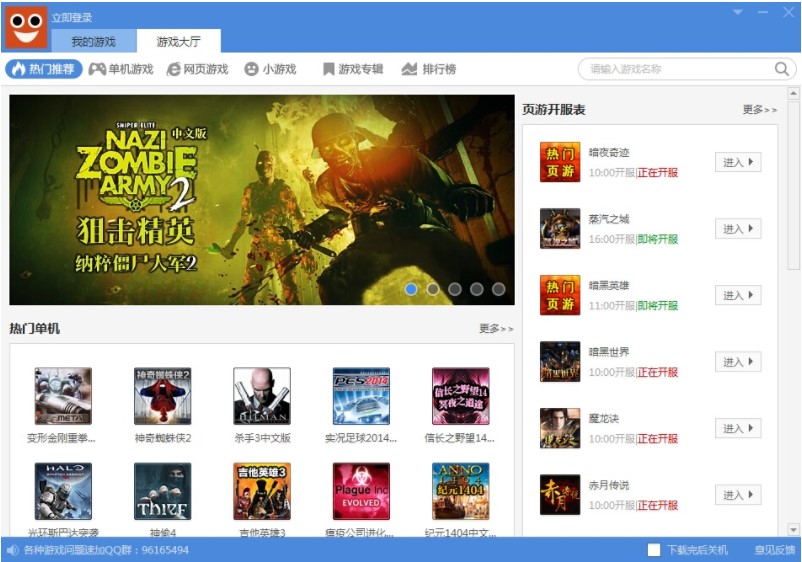
Task: Enable the 下载完后关机 checkbox
Action: pos(654,550)
